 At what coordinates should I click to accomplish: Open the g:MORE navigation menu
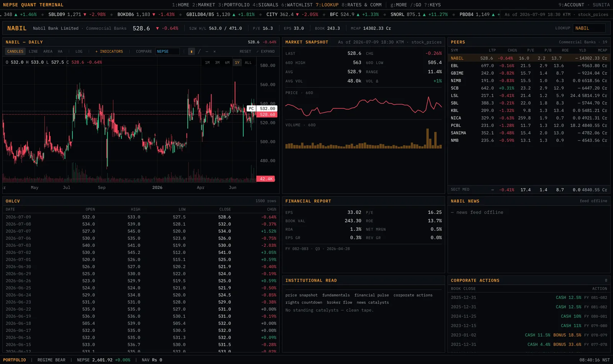point(399,5)
